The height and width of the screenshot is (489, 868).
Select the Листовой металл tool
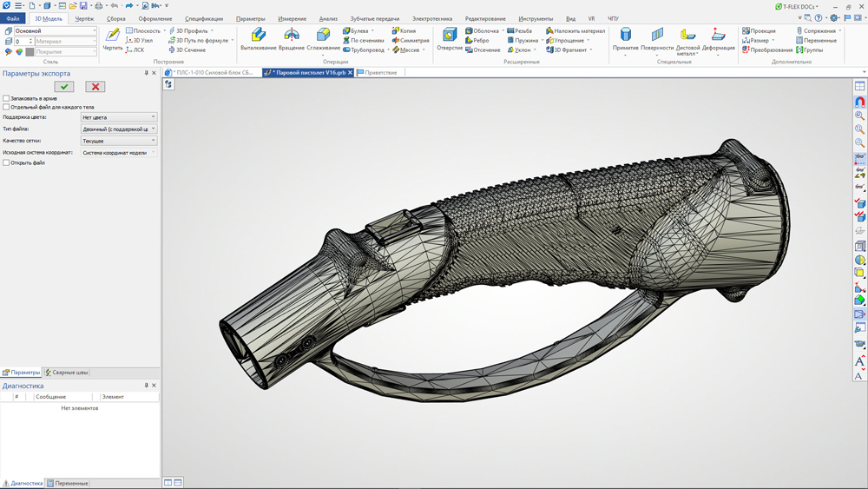(x=687, y=40)
